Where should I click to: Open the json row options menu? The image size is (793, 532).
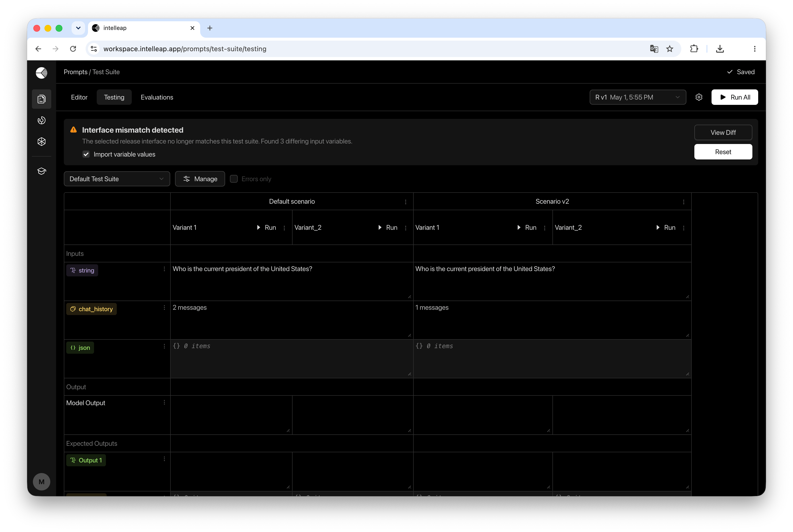pyautogui.click(x=164, y=346)
